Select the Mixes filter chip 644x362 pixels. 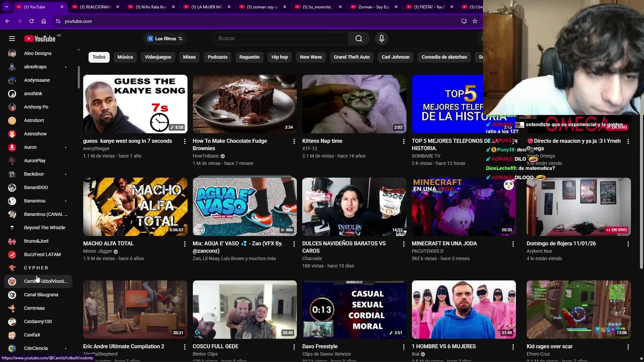[189, 57]
